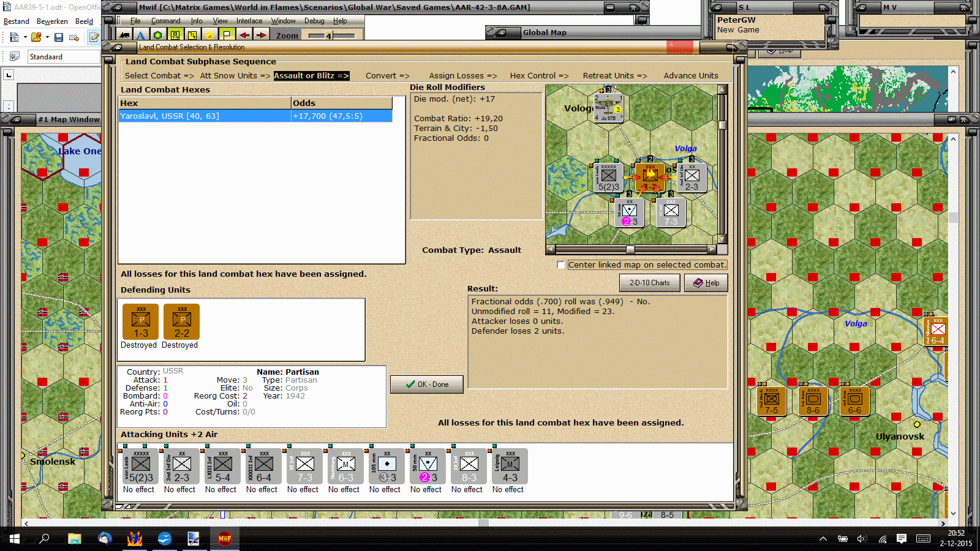Click the Assign Losses subphase step
The image size is (980, 551).
tap(463, 76)
